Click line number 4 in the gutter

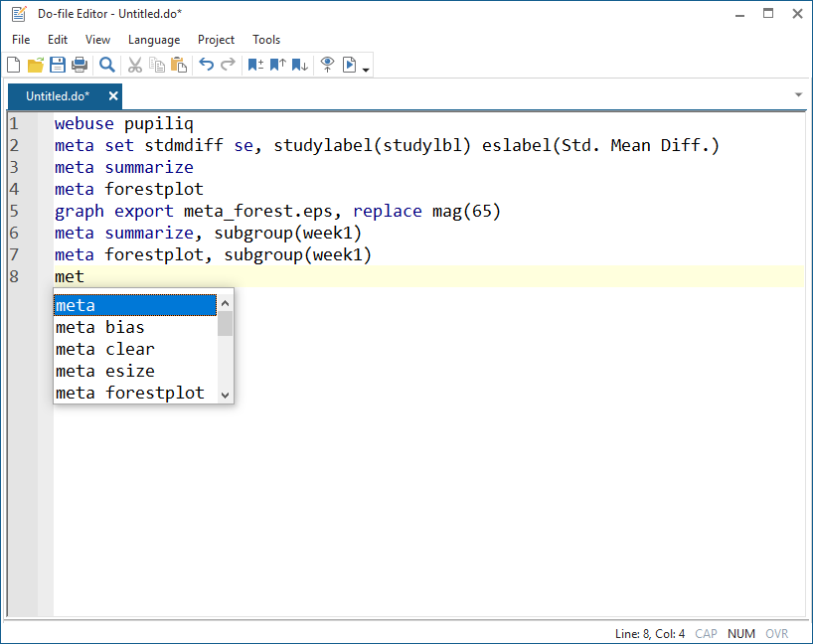14,189
